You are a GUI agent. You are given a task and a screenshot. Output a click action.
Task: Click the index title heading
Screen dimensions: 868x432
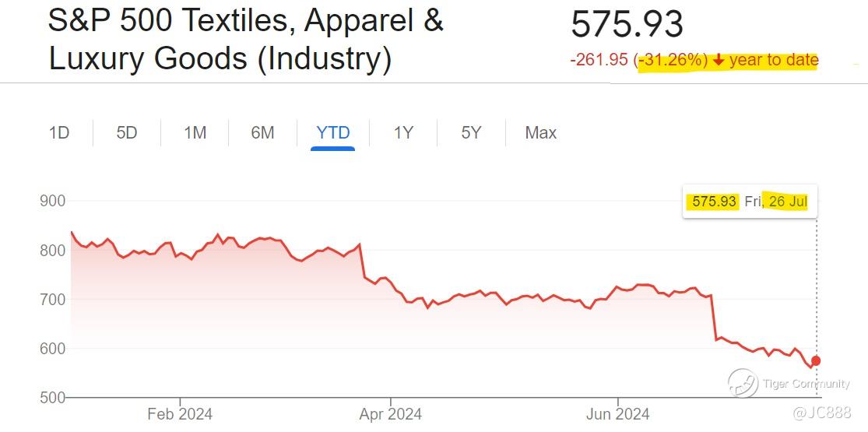coord(245,40)
